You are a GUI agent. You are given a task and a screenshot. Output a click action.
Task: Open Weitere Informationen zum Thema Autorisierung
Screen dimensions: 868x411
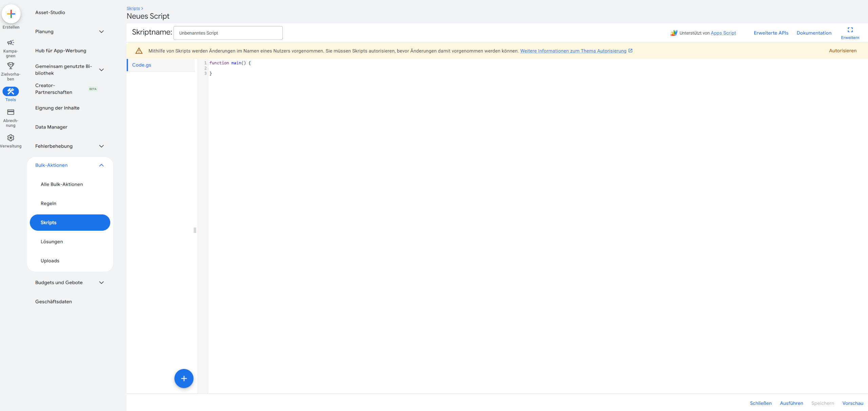573,50
